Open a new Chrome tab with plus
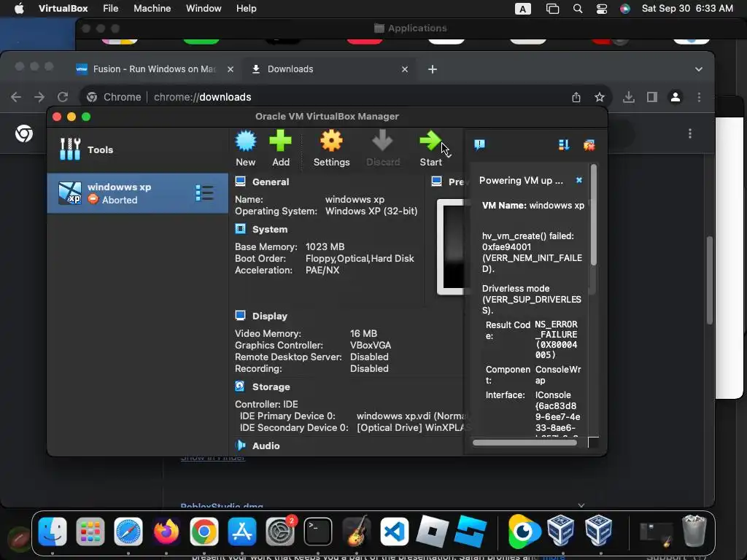 pos(432,69)
